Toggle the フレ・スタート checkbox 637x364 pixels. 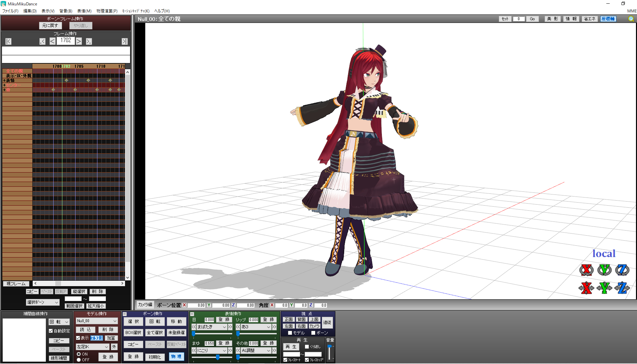point(285,360)
